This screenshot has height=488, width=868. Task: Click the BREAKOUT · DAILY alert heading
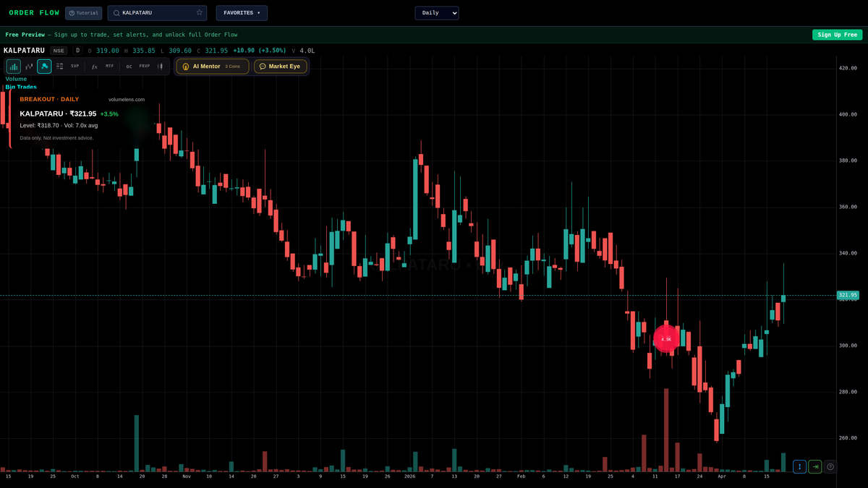49,99
